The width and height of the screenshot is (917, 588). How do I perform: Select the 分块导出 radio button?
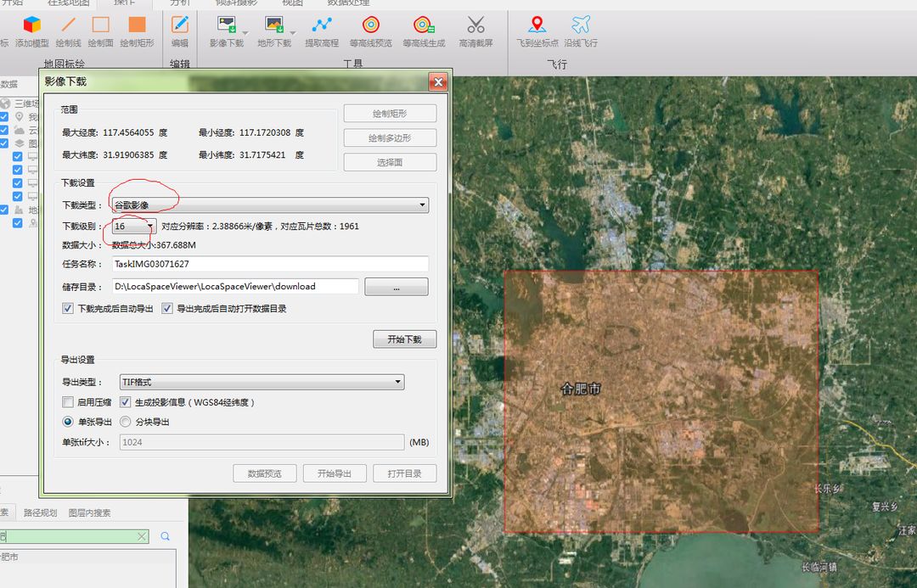[x=126, y=422]
